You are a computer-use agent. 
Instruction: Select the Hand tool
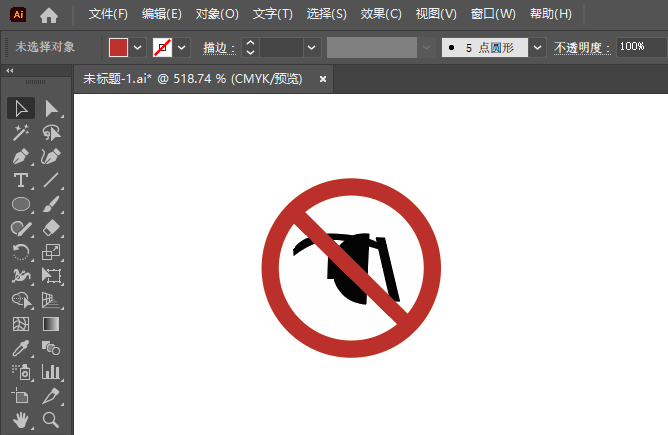pyautogui.click(x=21, y=420)
